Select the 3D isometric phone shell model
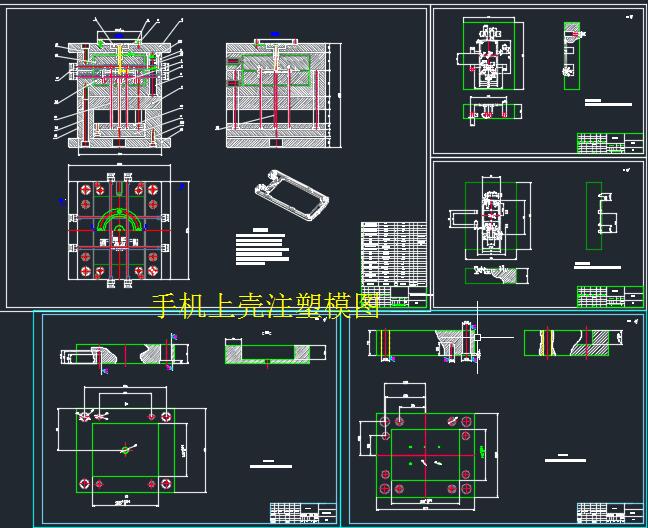Viewport: 648px width, 528px height. [x=292, y=195]
